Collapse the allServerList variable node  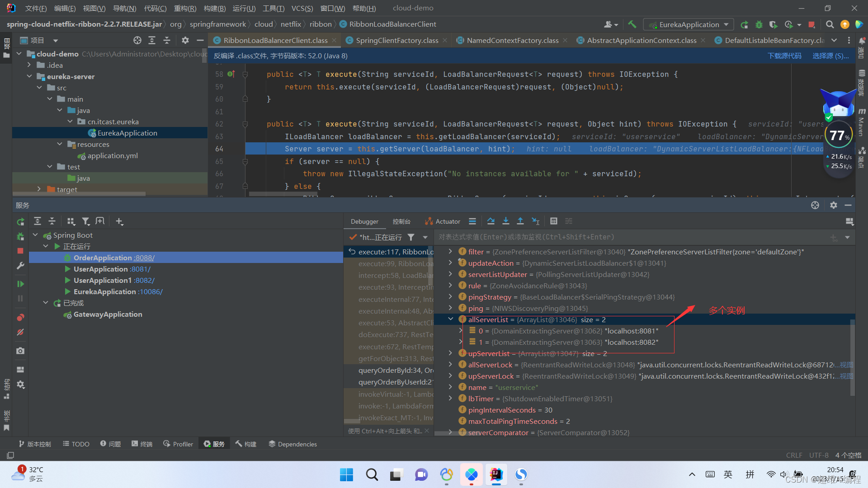point(451,319)
